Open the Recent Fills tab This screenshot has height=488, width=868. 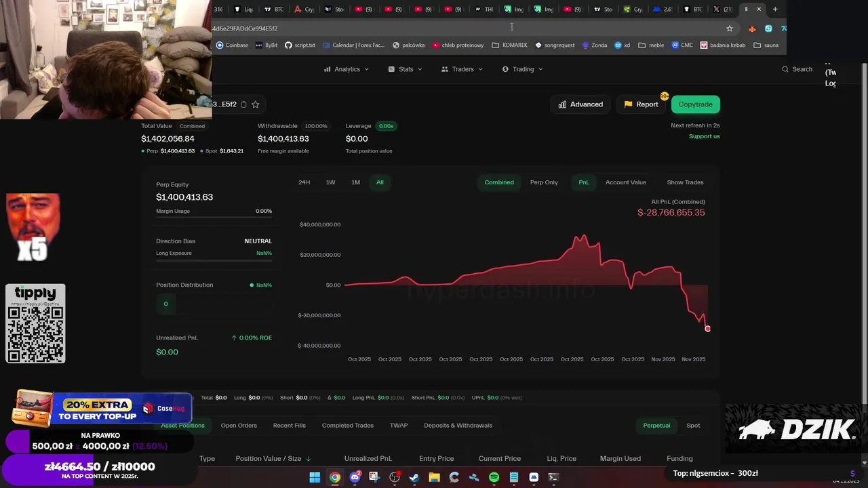point(290,426)
